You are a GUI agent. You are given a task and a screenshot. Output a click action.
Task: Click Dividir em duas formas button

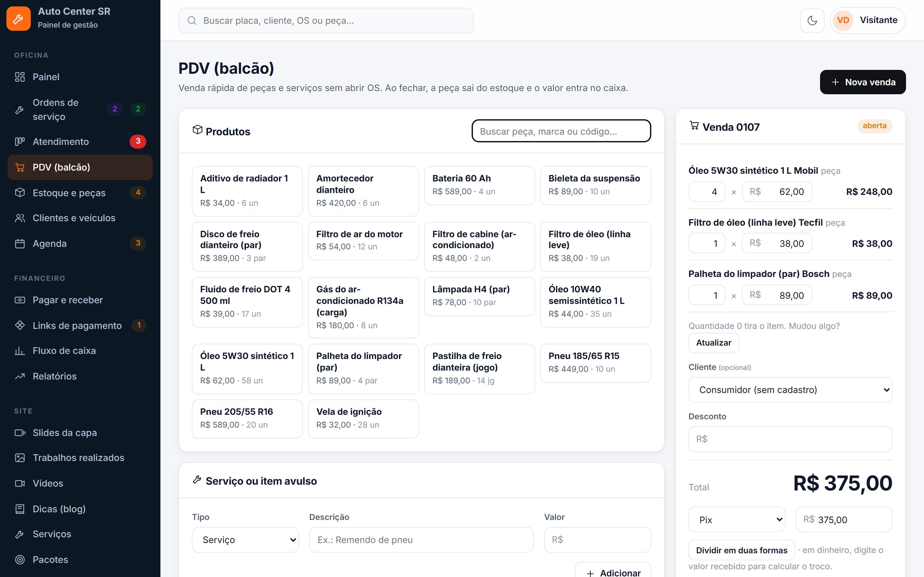point(741,550)
